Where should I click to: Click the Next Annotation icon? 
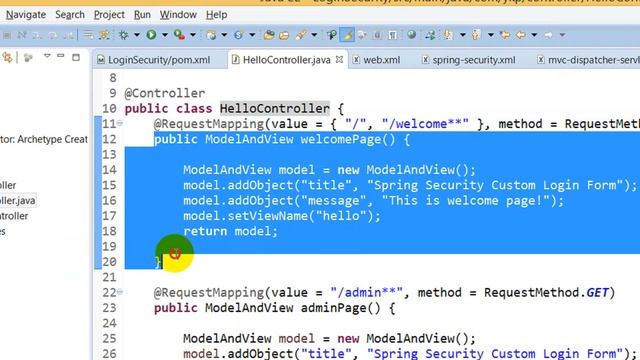[449, 35]
